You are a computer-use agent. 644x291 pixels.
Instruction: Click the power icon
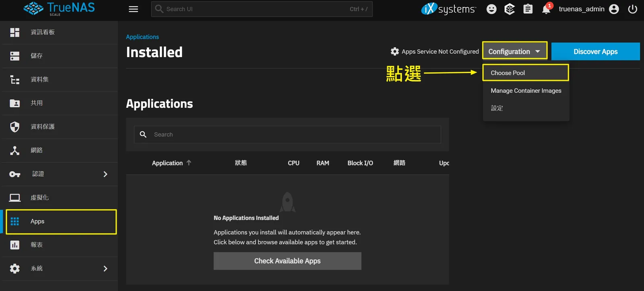[633, 9]
